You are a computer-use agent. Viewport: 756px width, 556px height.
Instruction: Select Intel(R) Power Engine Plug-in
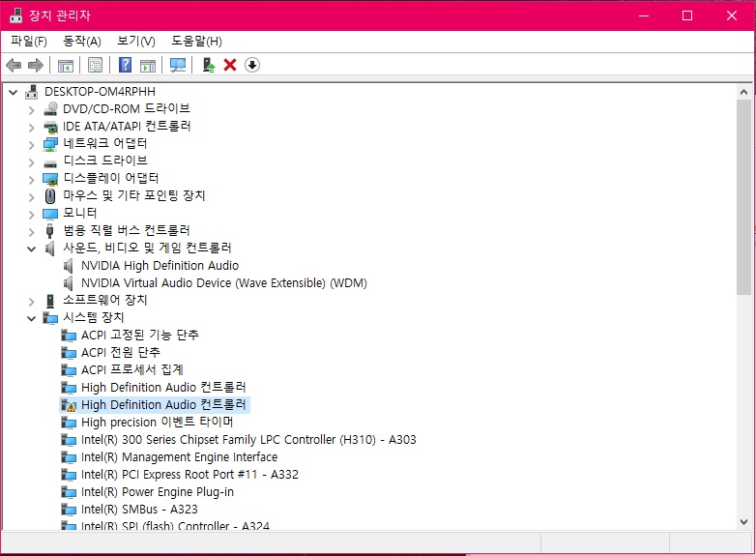158,492
